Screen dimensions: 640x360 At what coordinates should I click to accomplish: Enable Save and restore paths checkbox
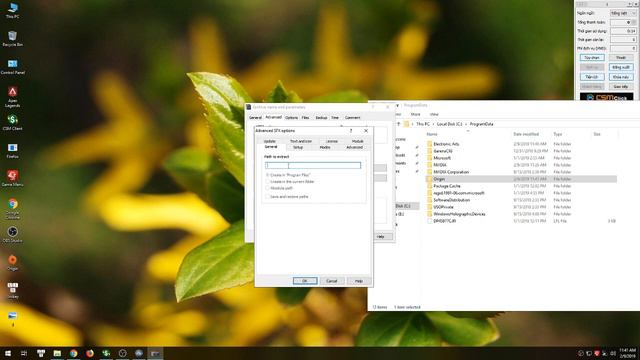(x=268, y=197)
